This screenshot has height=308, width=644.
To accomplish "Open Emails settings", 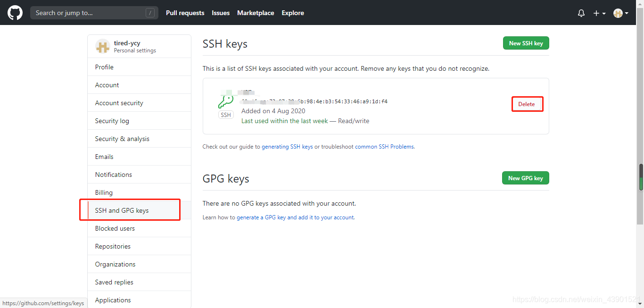I will (139, 157).
